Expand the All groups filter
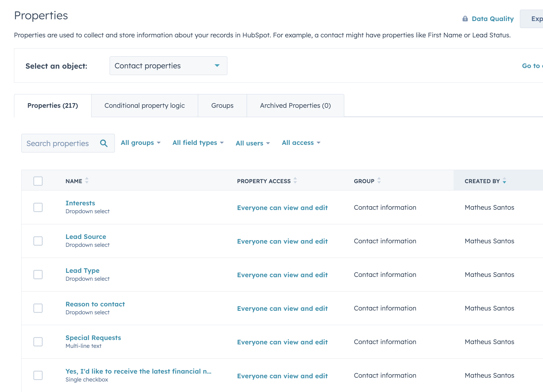Screen dimensions: 543x392 [x=141, y=143]
